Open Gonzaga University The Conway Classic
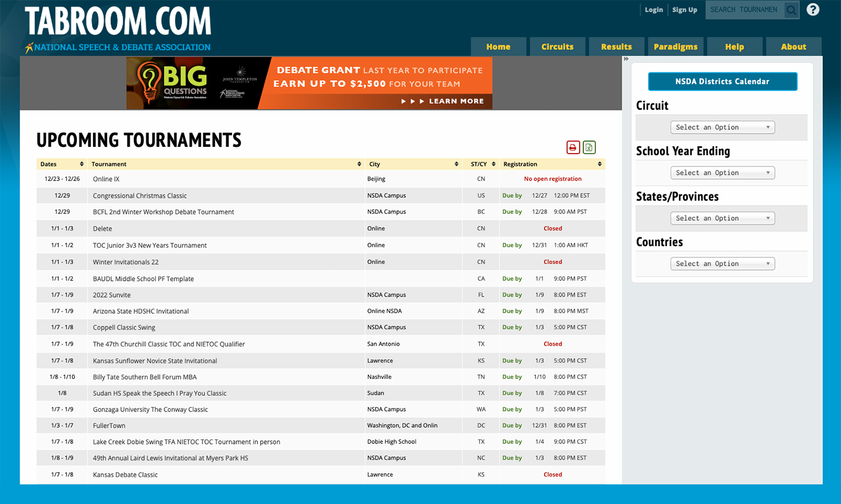 tap(150, 410)
